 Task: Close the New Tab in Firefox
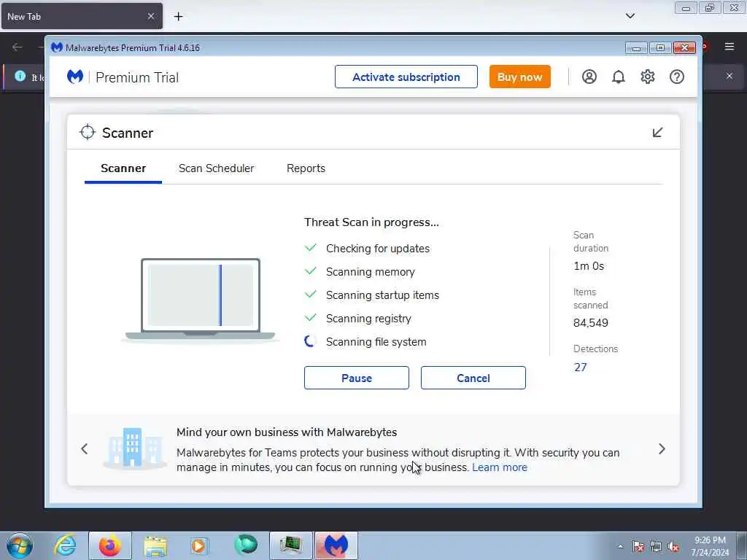pos(150,17)
